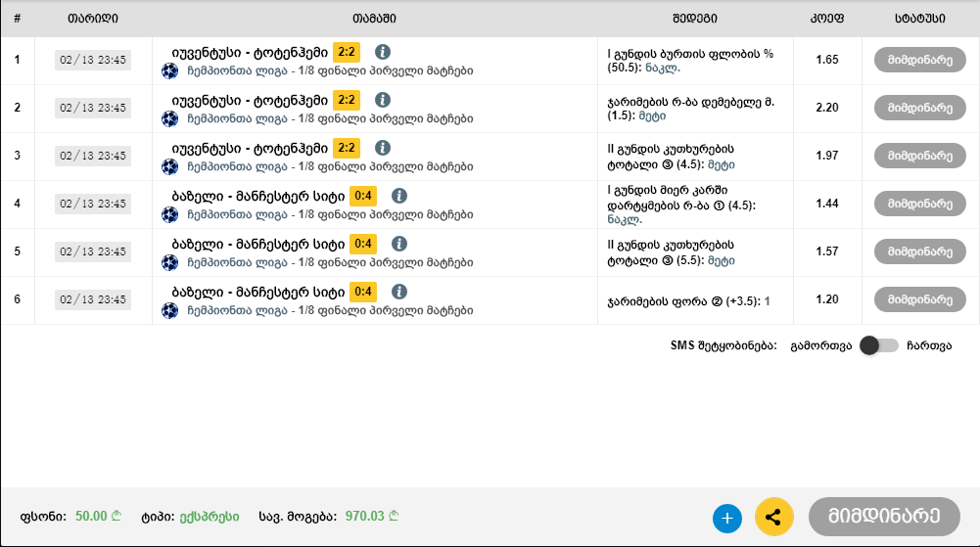Click odds value 1.44
This screenshot has height=547, width=980.
827,204
